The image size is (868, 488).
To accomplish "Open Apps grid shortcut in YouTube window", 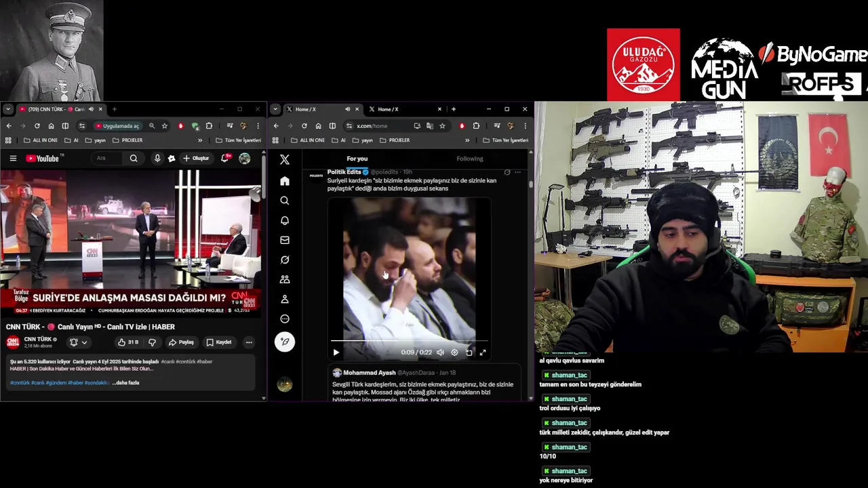I will [x=8, y=140].
